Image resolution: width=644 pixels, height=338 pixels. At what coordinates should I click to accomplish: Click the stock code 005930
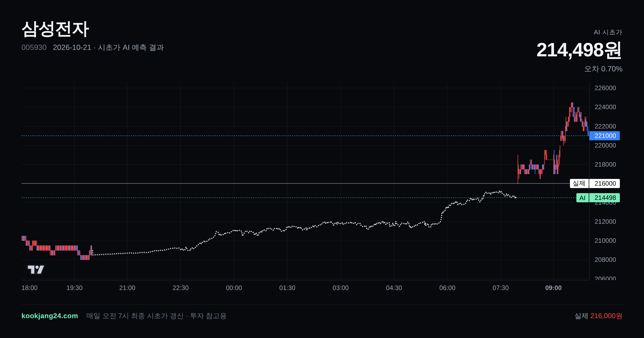pos(34,47)
